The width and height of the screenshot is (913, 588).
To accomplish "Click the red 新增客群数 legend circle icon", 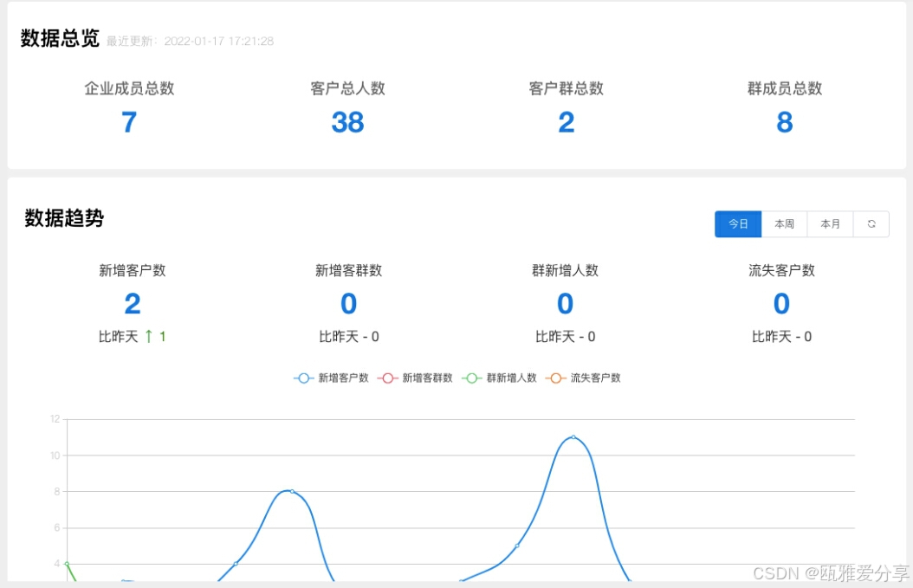I will [x=387, y=378].
